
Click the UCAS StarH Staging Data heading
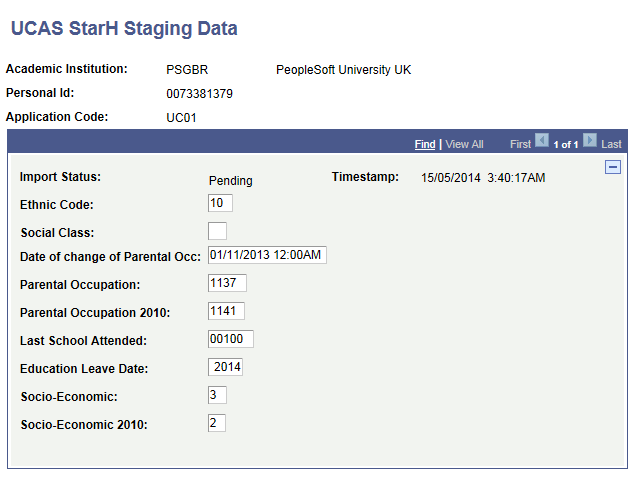pyautogui.click(x=124, y=28)
